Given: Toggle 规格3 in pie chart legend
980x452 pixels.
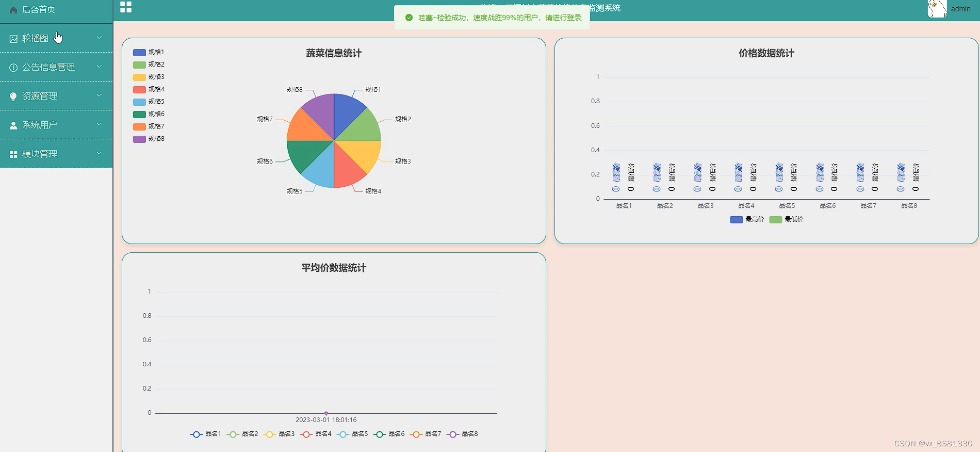Looking at the screenshot, I should 149,77.
